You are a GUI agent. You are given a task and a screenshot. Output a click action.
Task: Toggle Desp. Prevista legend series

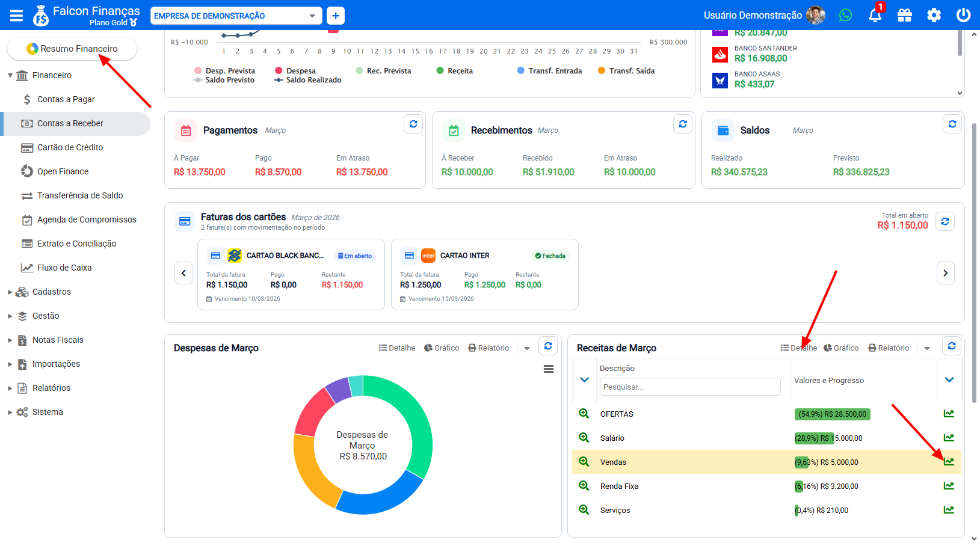click(225, 71)
